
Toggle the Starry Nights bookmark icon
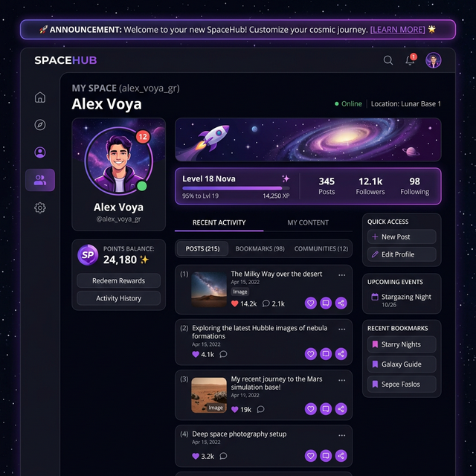375,344
